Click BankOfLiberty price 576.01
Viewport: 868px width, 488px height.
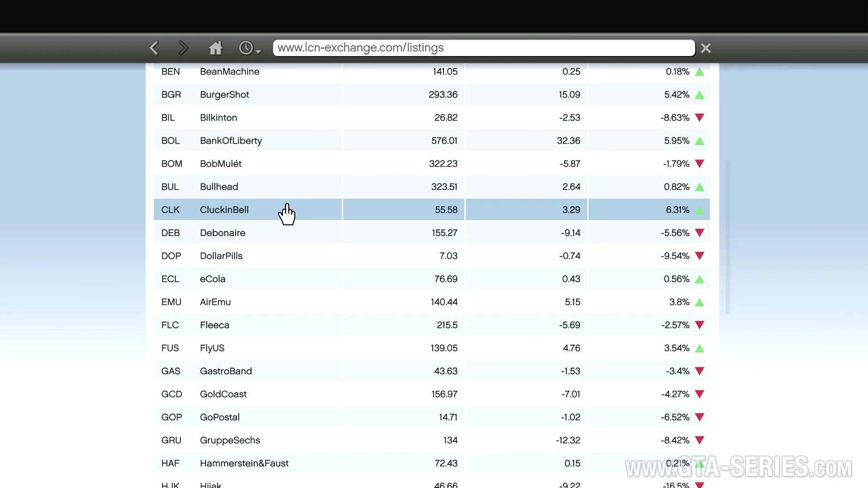(x=444, y=141)
